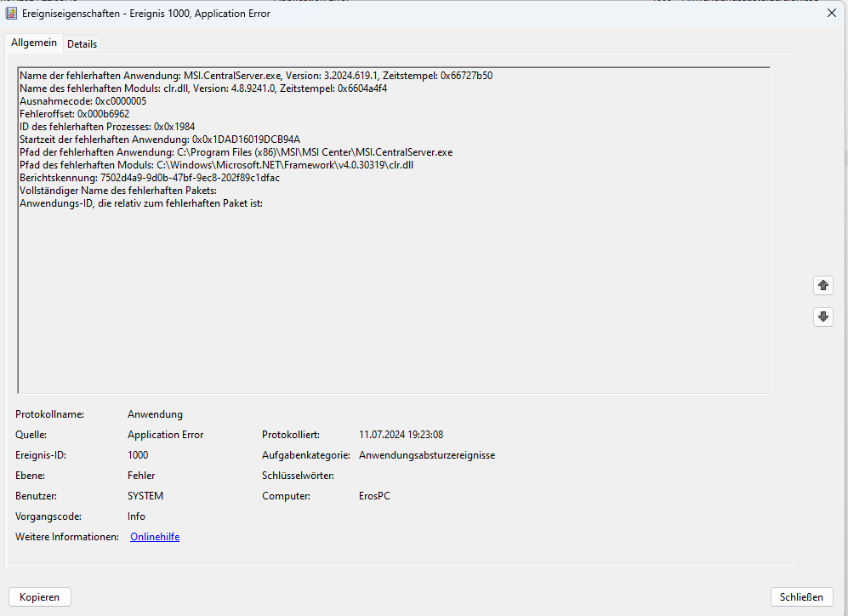Image resolution: width=848 pixels, height=616 pixels.
Task: Click the Quelle value Application Error
Action: click(x=166, y=435)
